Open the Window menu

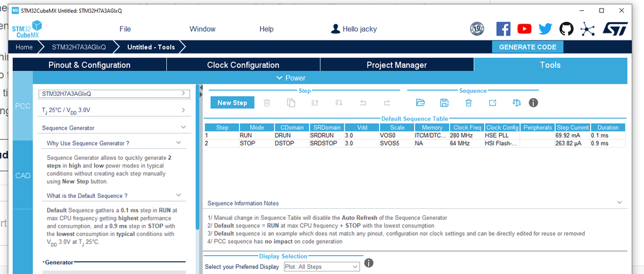202,29
